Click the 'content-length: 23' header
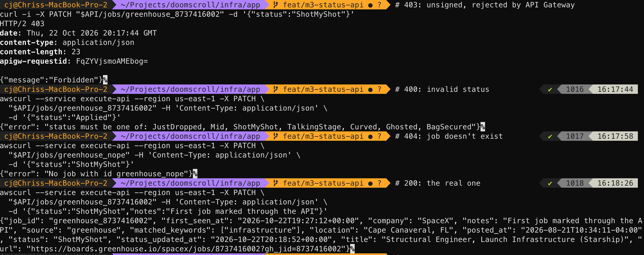The height and width of the screenshot is (255, 644). pos(40,52)
